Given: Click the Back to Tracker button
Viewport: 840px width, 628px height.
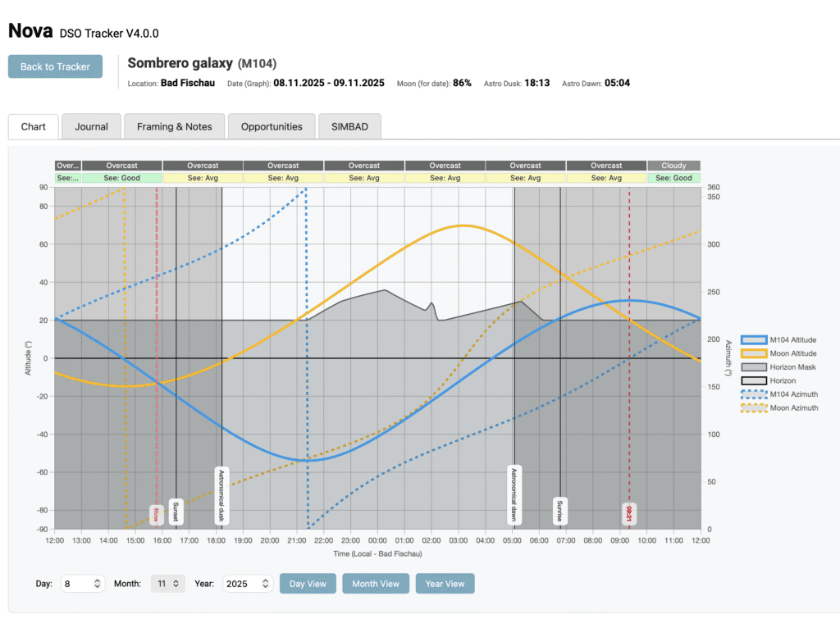Looking at the screenshot, I should coord(54,66).
